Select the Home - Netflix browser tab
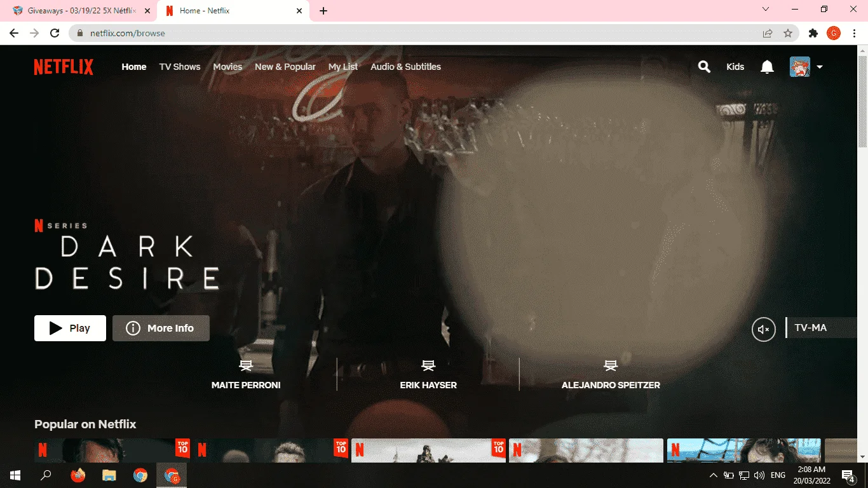Screen dimensions: 868x488 click(232, 11)
